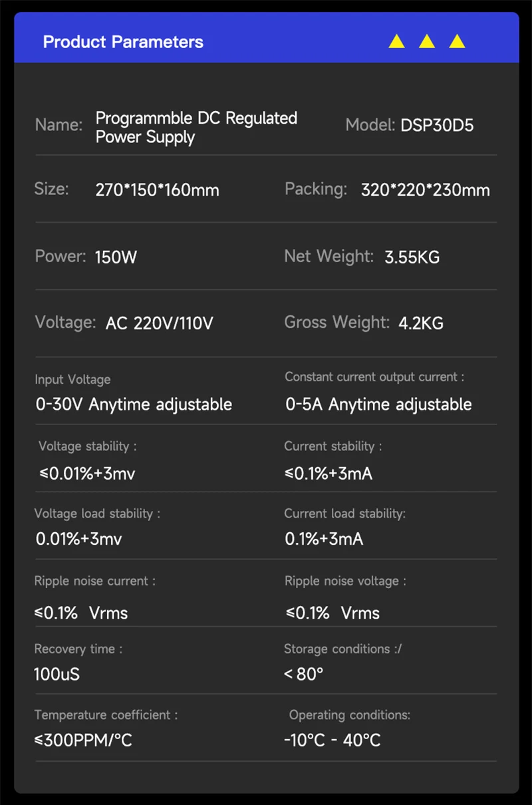Viewport: 532px width, 805px height.
Task: Click the 3.55KG net weight value
Action: click(x=412, y=257)
